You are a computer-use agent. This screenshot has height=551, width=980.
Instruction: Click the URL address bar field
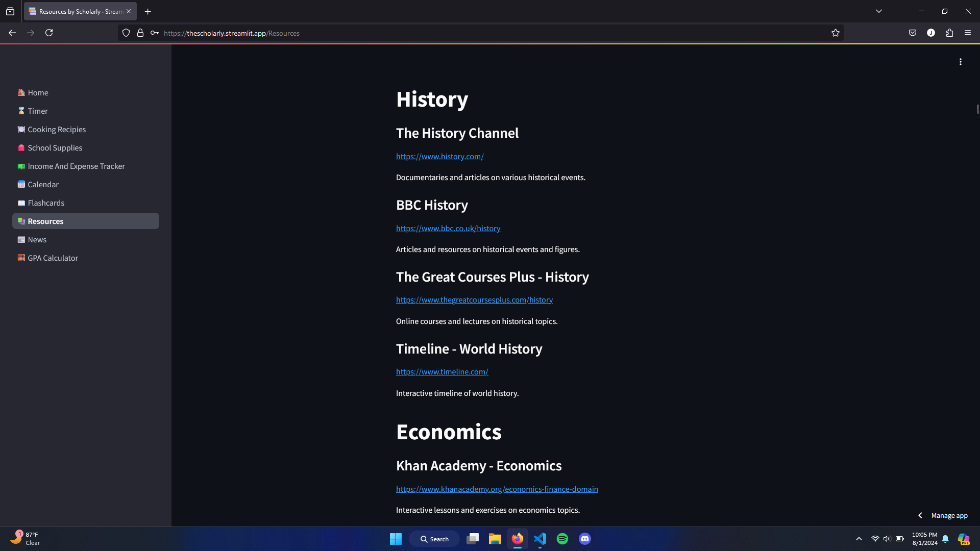[459, 33]
